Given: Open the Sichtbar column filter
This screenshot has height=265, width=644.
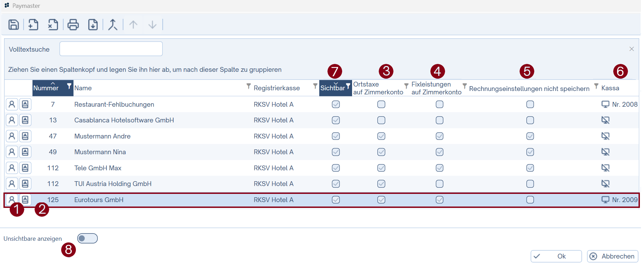Looking at the screenshot, I should (348, 86).
